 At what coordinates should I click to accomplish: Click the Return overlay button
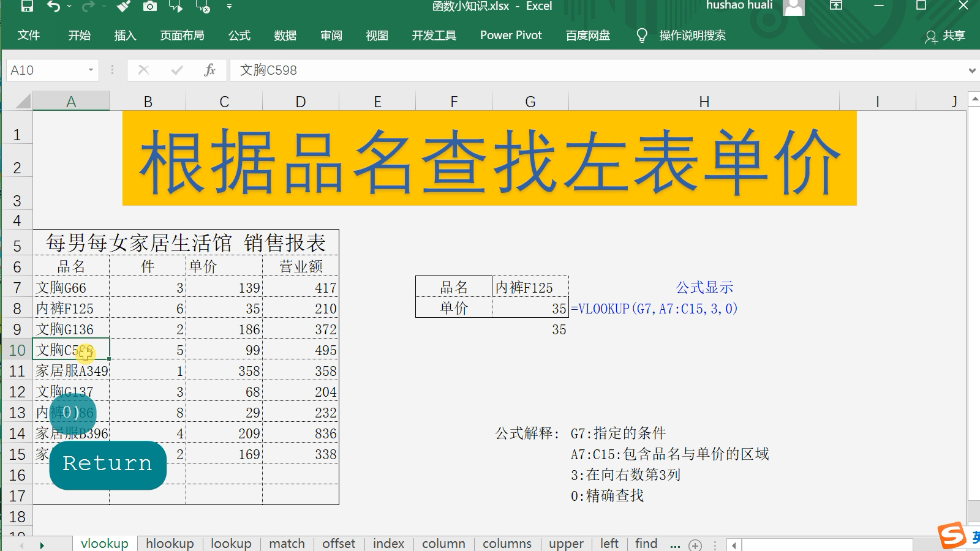tap(108, 465)
